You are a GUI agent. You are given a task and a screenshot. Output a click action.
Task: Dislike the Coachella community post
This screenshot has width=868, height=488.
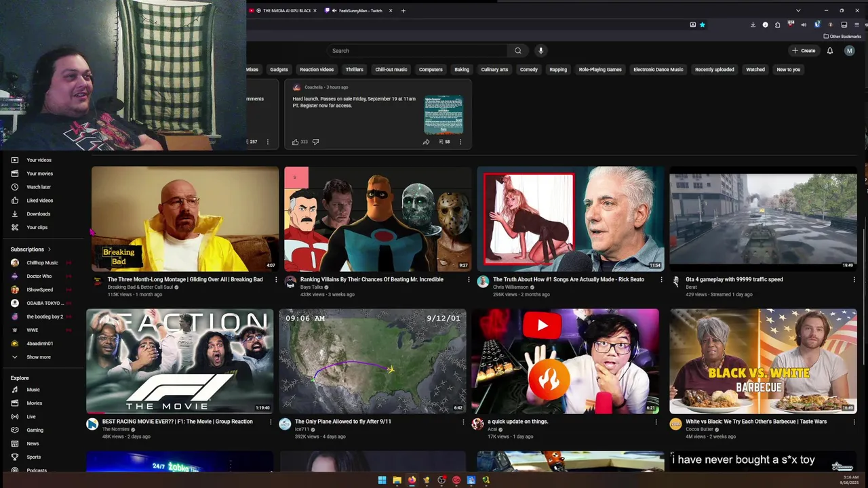(315, 142)
